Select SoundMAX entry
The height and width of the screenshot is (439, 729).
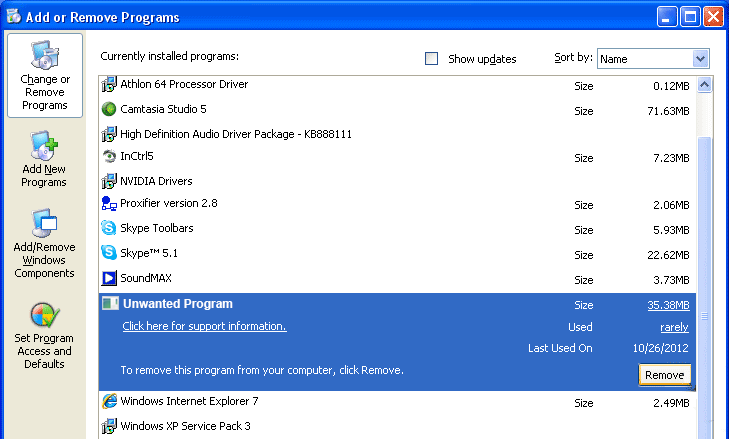397,279
